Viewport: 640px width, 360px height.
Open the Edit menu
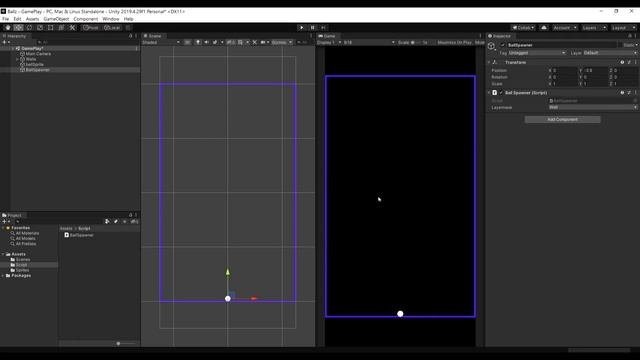point(17,19)
